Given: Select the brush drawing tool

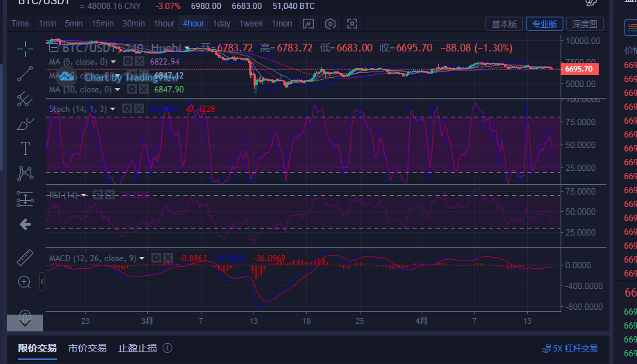Looking at the screenshot, I should coord(25,124).
